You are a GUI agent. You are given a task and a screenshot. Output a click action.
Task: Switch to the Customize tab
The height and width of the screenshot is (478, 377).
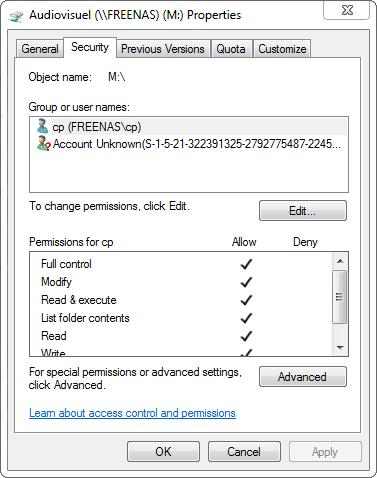coord(282,49)
